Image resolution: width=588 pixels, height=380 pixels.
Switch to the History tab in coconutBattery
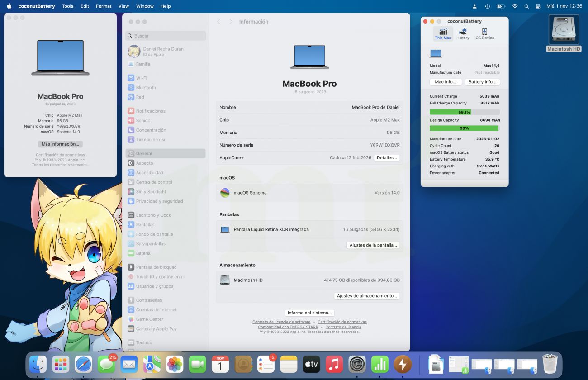tap(463, 34)
